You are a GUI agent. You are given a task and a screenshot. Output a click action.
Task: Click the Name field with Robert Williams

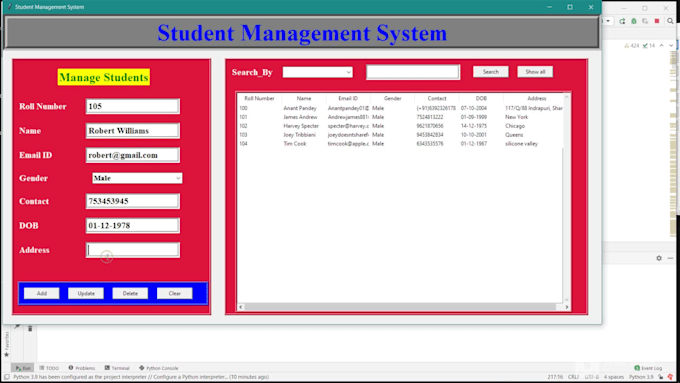(x=133, y=131)
